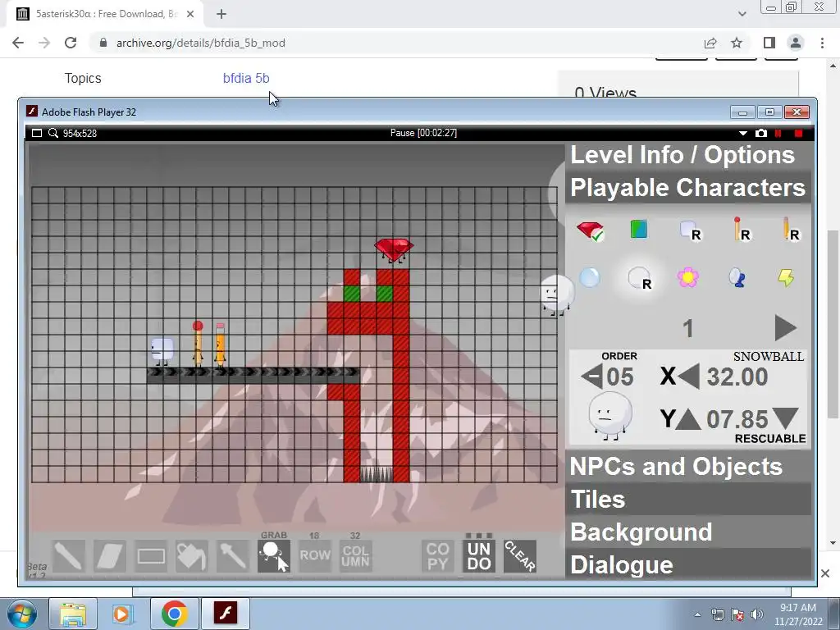Decrease X position with left arrow
The height and width of the screenshot is (630, 840).
(x=689, y=376)
